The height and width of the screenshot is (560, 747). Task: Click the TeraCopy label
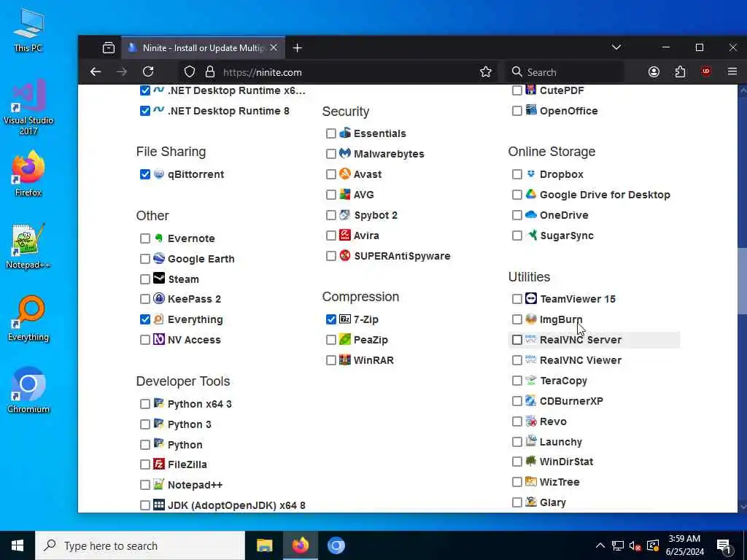pos(563,381)
